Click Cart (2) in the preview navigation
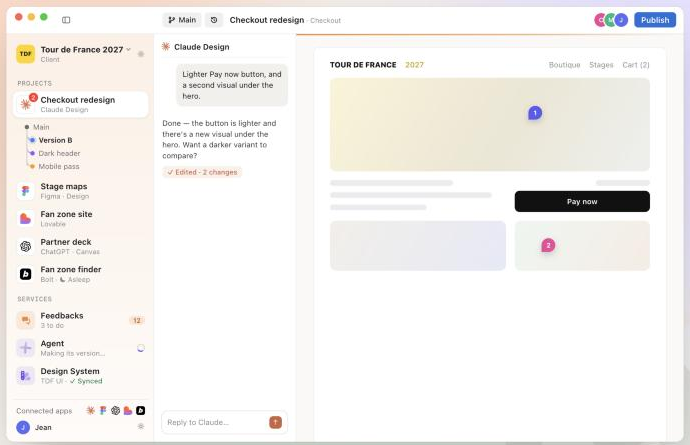The width and height of the screenshot is (690, 445). point(636,65)
